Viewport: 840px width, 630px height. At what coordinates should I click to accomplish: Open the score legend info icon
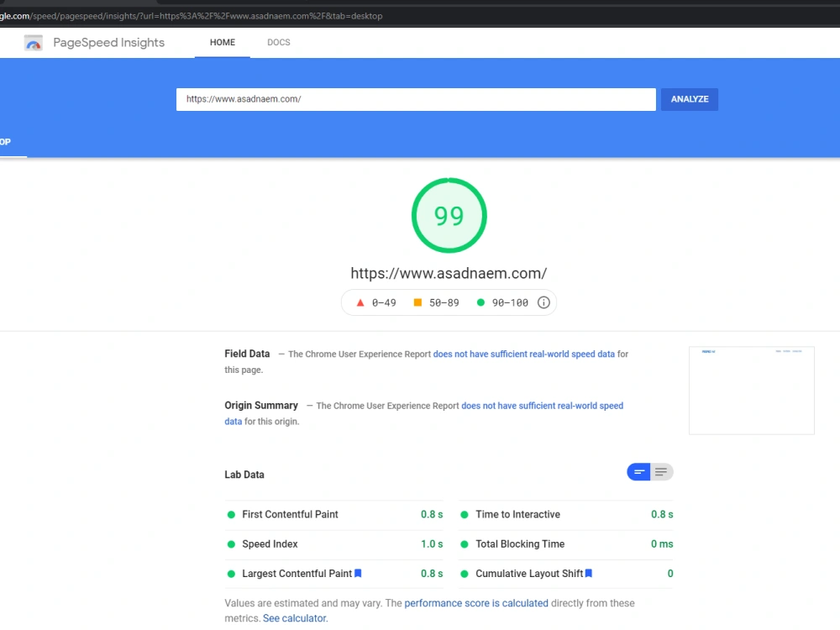click(x=543, y=302)
